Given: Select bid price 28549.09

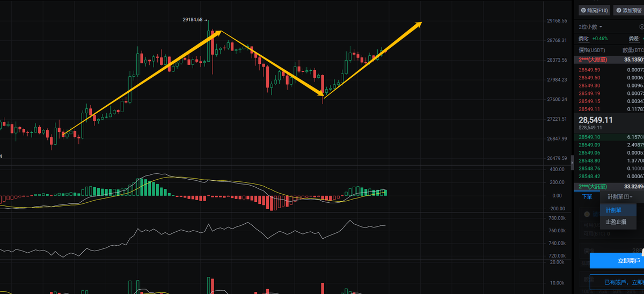Looking at the screenshot, I should click(x=589, y=145).
